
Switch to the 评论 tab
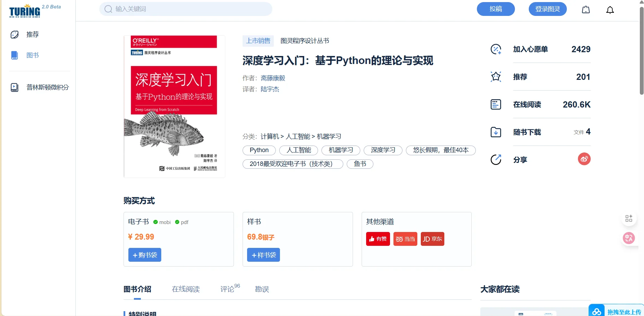coord(228,289)
